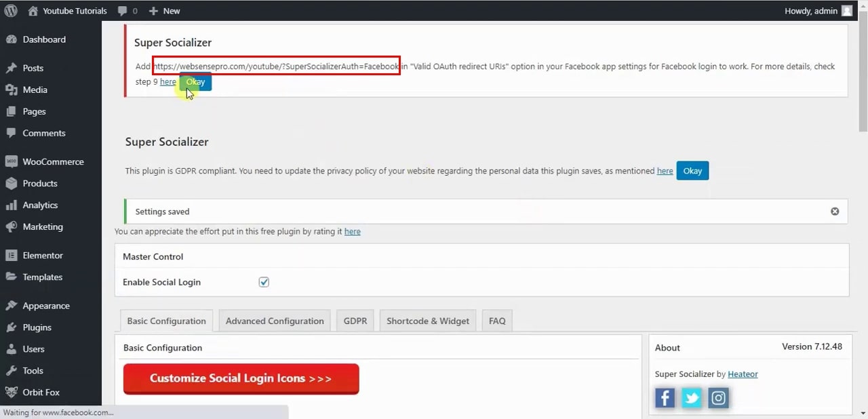Open the FAQ tab
The height and width of the screenshot is (419, 868).
point(497,321)
